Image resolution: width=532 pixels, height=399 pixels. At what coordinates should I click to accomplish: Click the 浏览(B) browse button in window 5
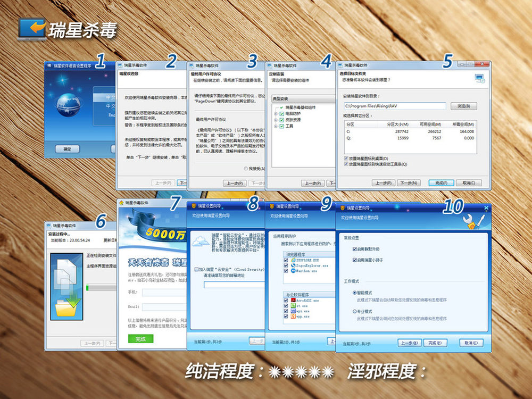(464, 106)
